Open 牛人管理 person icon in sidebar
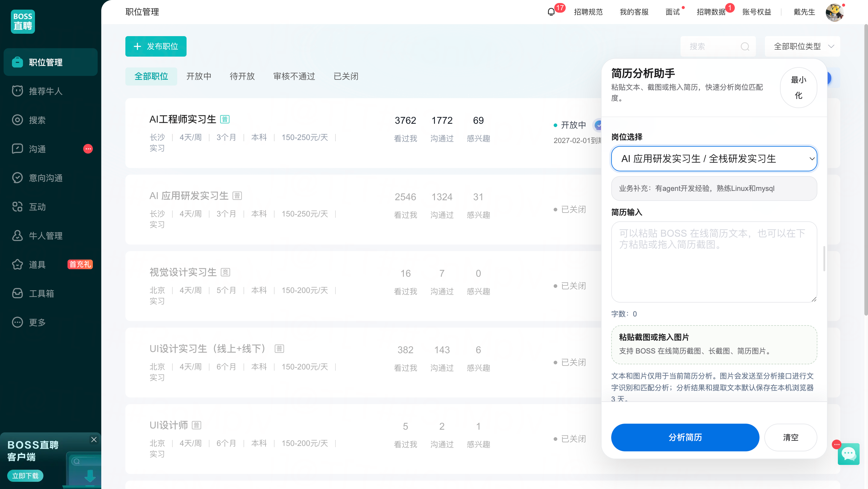 tap(17, 235)
